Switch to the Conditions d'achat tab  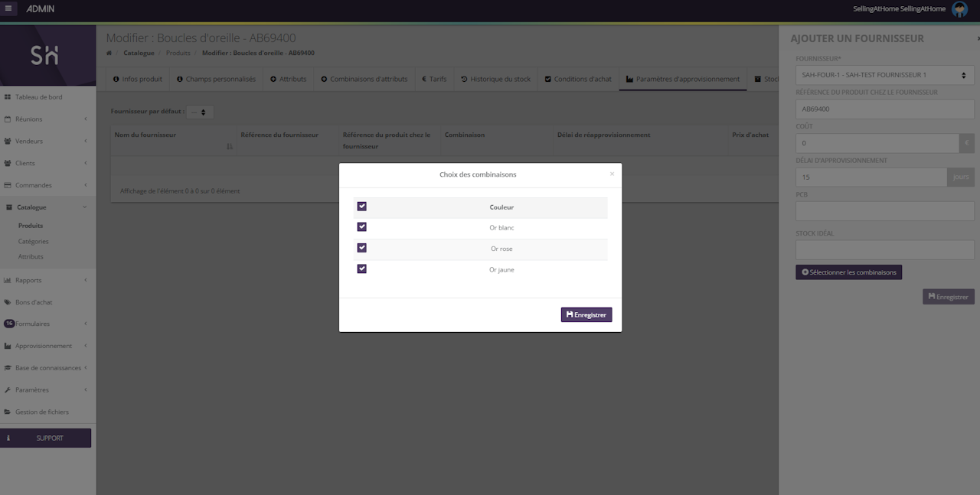tap(577, 79)
